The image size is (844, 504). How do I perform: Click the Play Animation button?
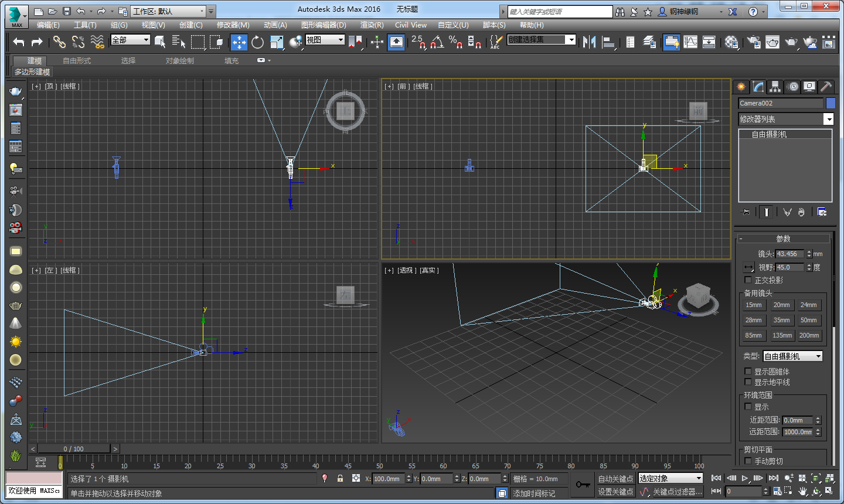(745, 478)
